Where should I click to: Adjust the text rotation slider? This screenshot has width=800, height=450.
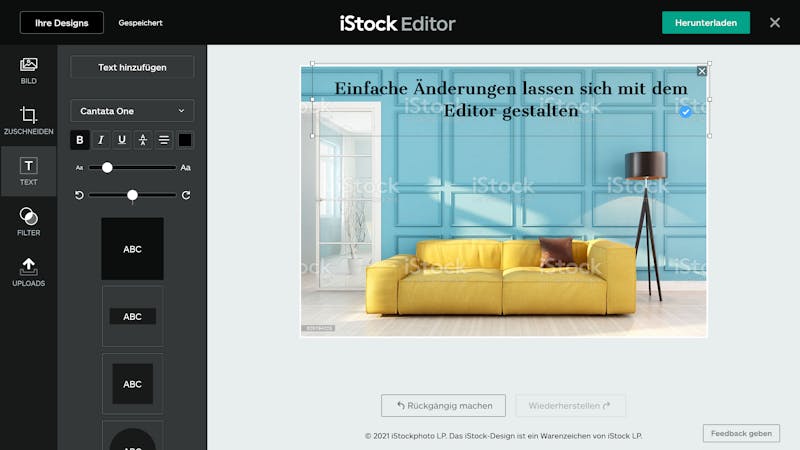pos(132,195)
